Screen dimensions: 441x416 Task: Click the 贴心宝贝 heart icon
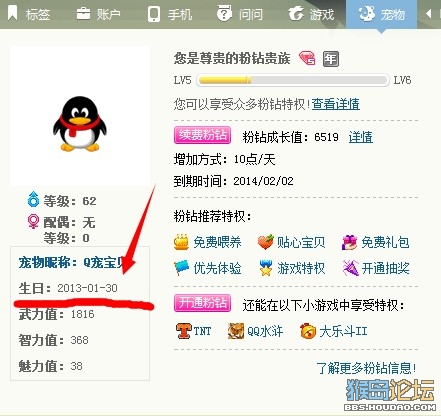coord(266,242)
